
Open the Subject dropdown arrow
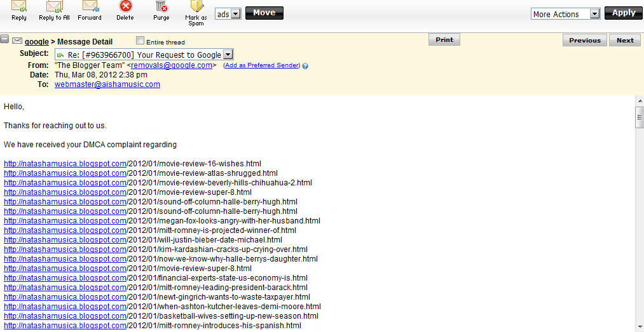[228, 55]
